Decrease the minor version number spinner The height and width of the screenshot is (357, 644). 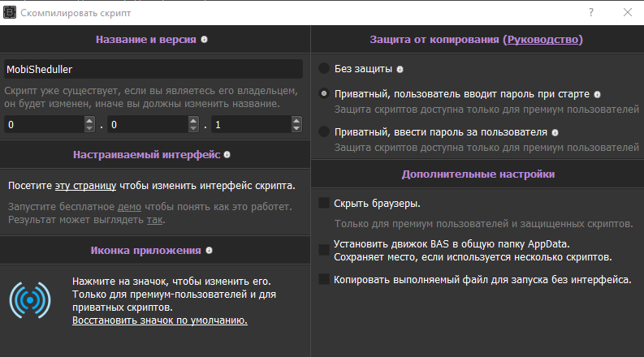pos(193,128)
